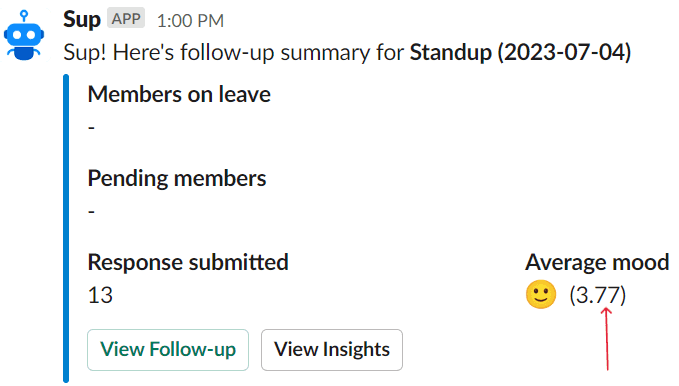The height and width of the screenshot is (386, 679).
Task: Open the View Follow-up button
Action: [168, 350]
